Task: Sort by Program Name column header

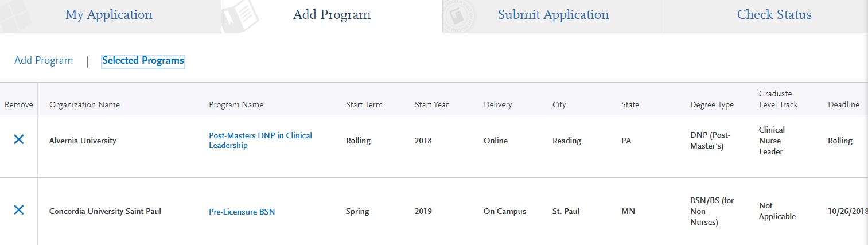Action: pyautogui.click(x=236, y=104)
